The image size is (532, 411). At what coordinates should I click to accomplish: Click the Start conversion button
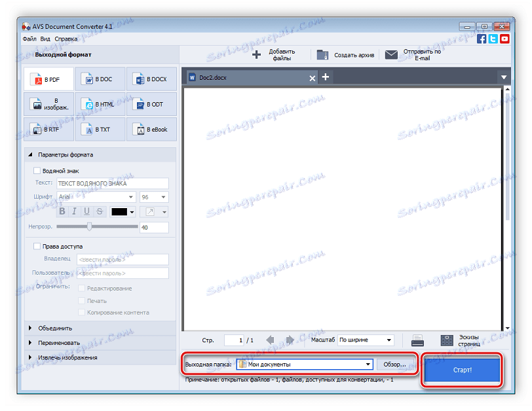tap(462, 370)
